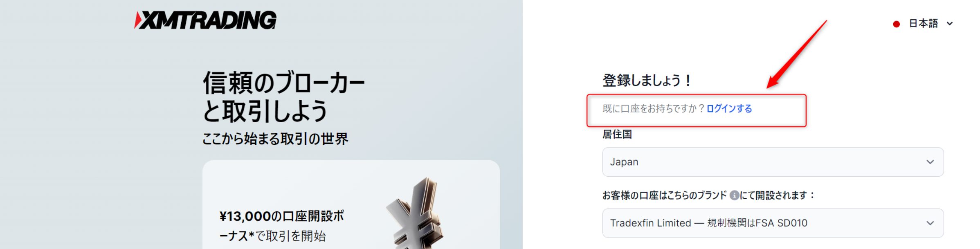Open the 日本語 language menu
This screenshot has height=249, width=980.
coord(923,24)
